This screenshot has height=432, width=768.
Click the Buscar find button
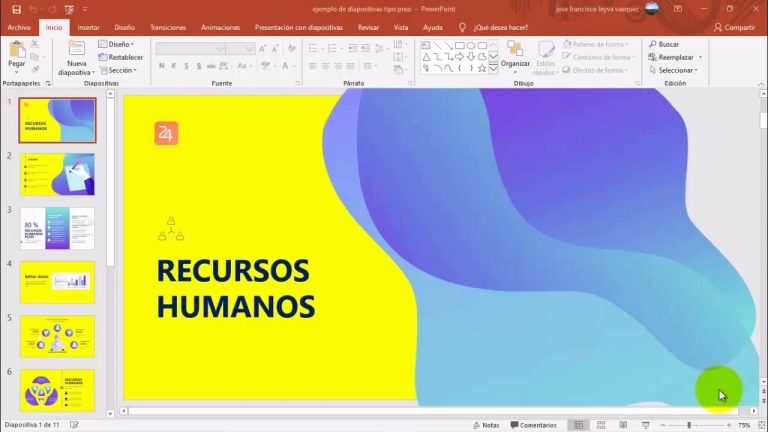664,44
